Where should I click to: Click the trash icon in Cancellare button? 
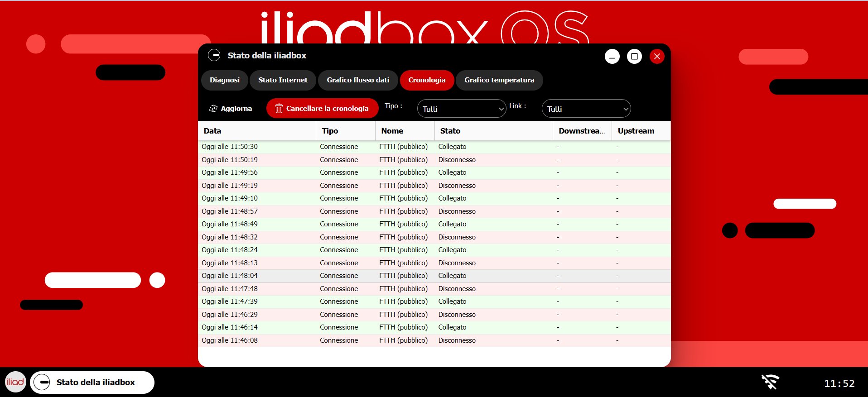click(x=279, y=109)
